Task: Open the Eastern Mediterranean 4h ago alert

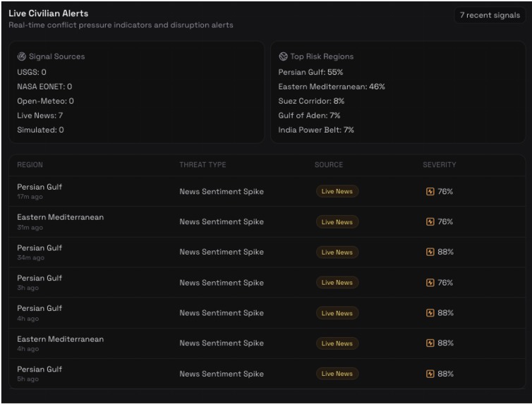Action: pyautogui.click(x=267, y=343)
